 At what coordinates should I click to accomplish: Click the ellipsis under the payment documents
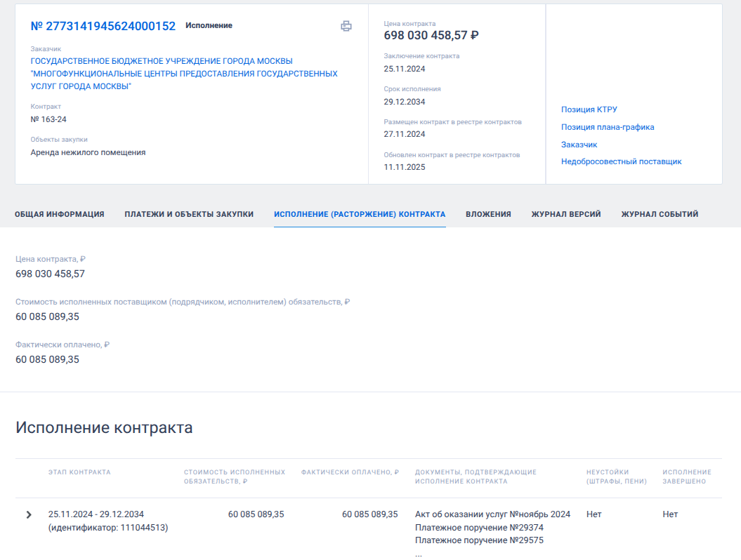pos(419,553)
